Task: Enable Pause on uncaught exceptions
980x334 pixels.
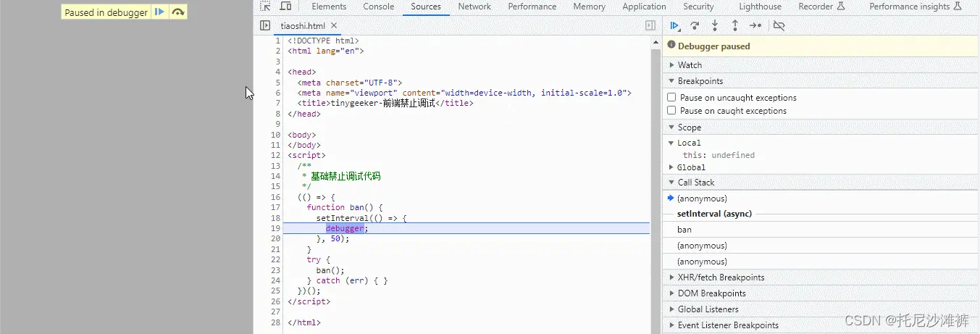Action: (671, 97)
